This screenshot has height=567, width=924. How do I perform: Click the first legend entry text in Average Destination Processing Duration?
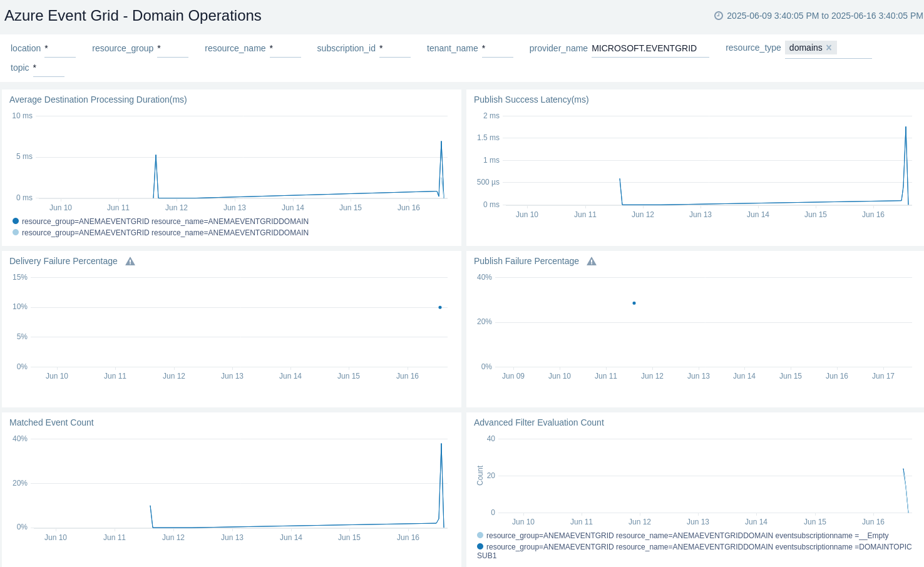tap(165, 222)
